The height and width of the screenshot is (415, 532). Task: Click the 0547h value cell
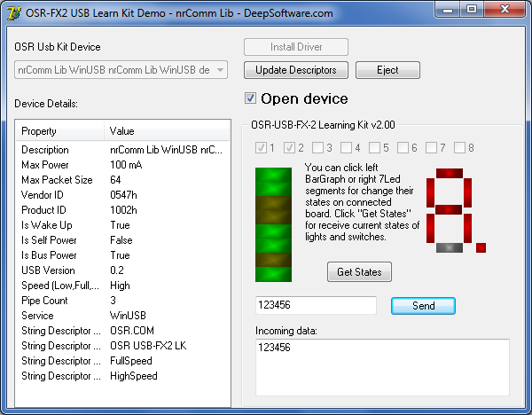(x=123, y=195)
